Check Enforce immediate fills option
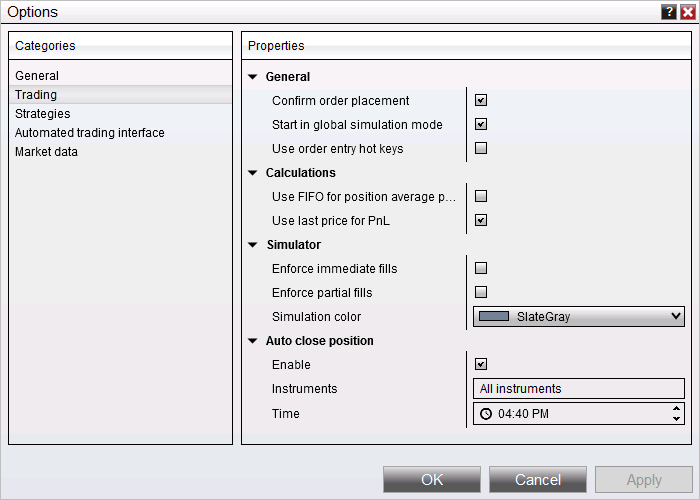Image resolution: width=700 pixels, height=500 pixels. (x=481, y=269)
